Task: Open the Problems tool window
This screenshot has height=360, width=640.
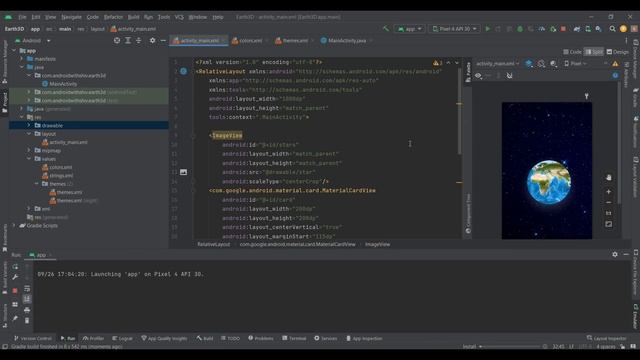Action: coord(261,338)
